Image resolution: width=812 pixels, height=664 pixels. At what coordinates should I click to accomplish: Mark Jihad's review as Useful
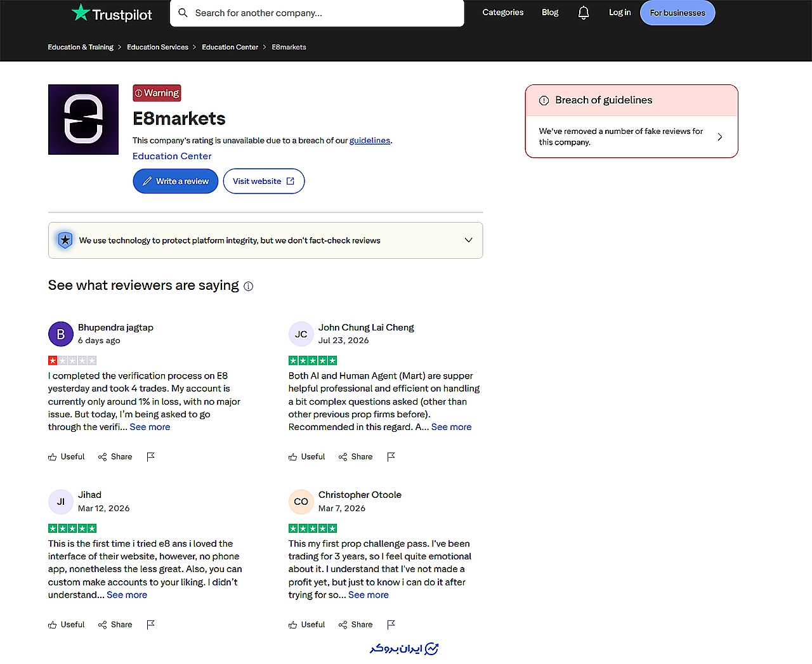coord(67,625)
